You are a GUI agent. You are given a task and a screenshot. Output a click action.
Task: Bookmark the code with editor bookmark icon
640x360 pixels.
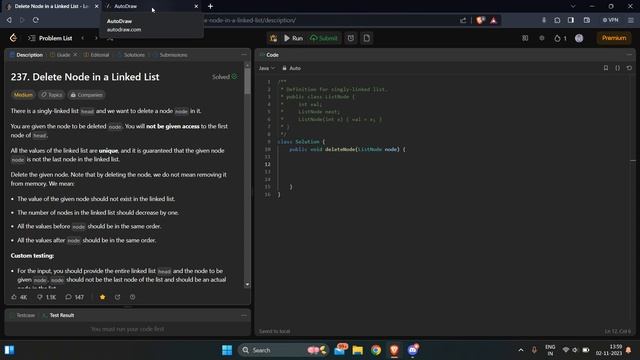[x=606, y=68]
